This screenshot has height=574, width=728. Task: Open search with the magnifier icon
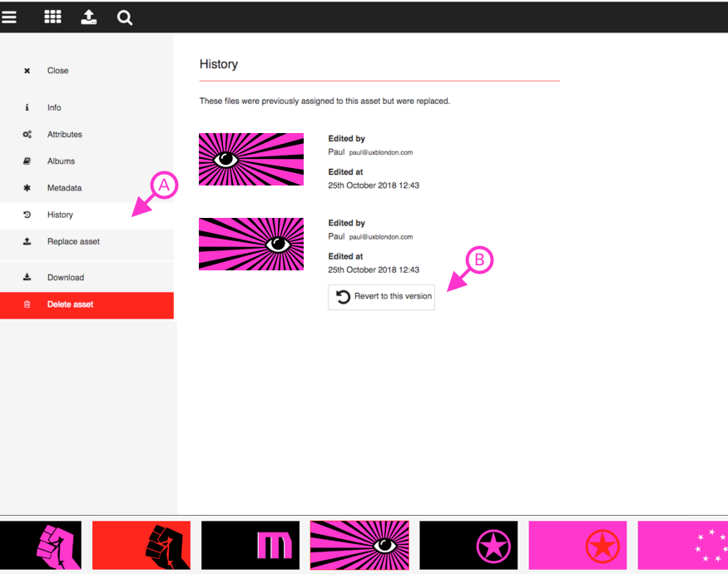coord(125,17)
